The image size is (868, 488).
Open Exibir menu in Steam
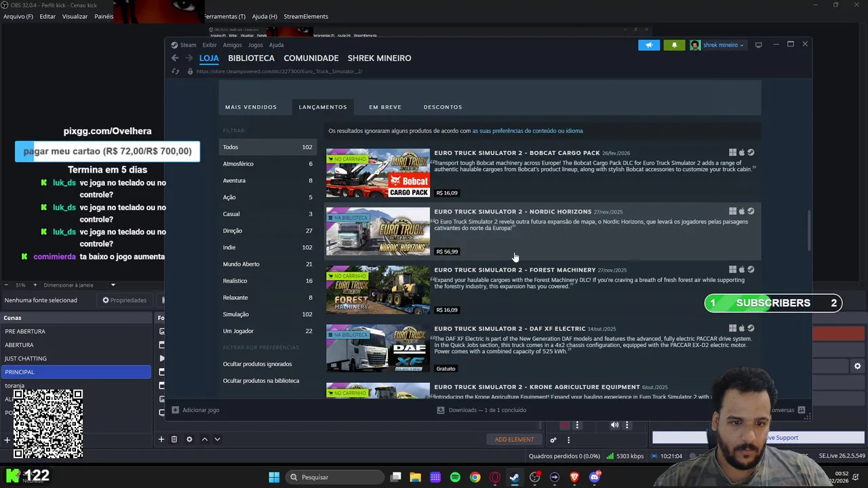tap(210, 45)
